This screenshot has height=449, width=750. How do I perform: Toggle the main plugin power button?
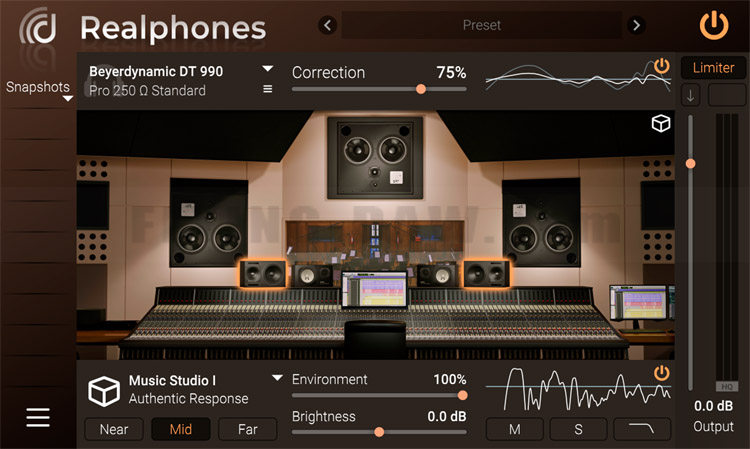(714, 25)
